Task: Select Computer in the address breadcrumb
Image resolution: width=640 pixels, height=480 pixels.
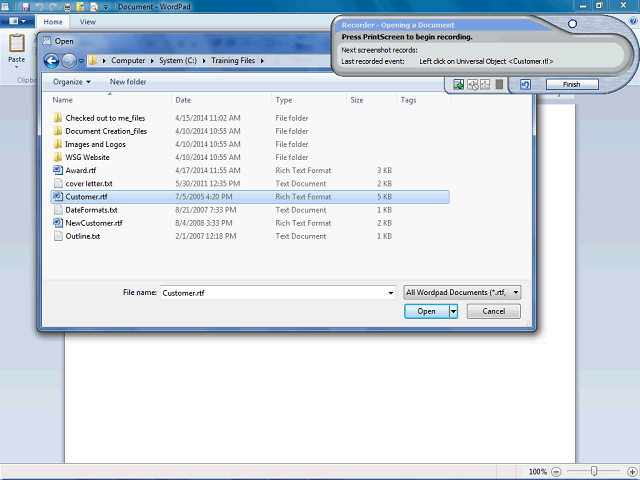Action: (x=128, y=60)
